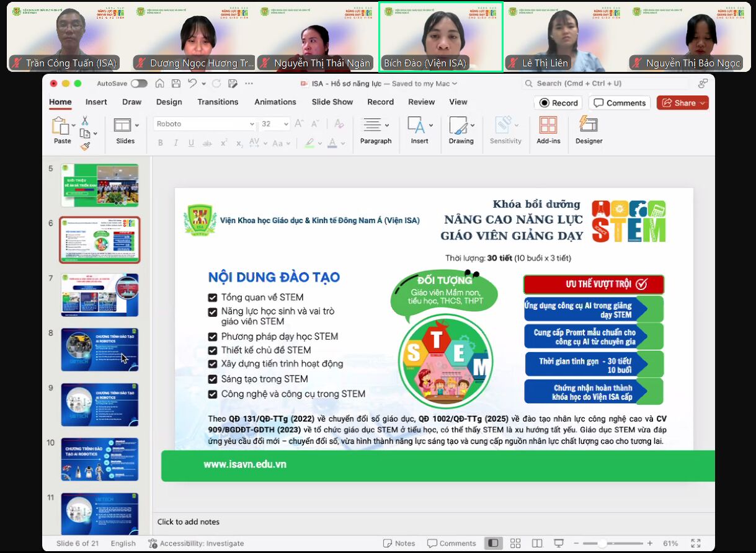Open the Transitions tab
The image size is (756, 553).
pos(218,102)
